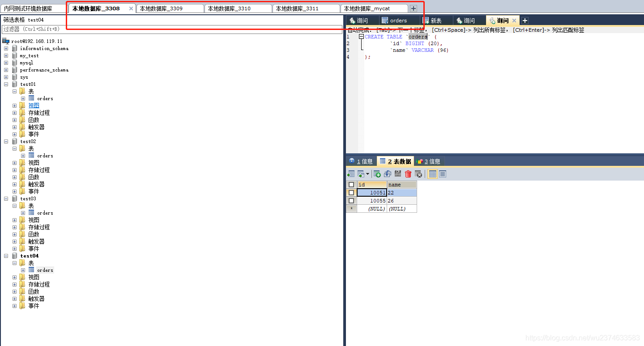The height and width of the screenshot is (346, 644).
Task: Expand the my_test database node
Action: [x=6, y=55]
